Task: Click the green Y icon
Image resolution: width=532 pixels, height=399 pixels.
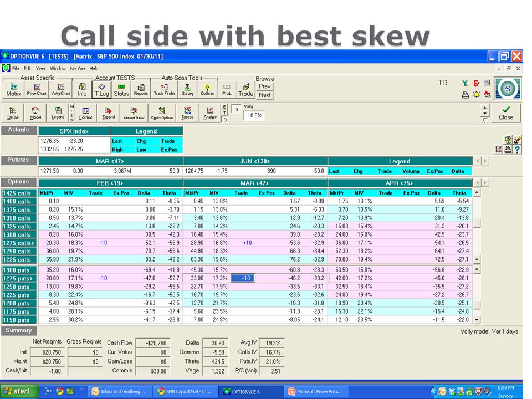Action: point(465,83)
